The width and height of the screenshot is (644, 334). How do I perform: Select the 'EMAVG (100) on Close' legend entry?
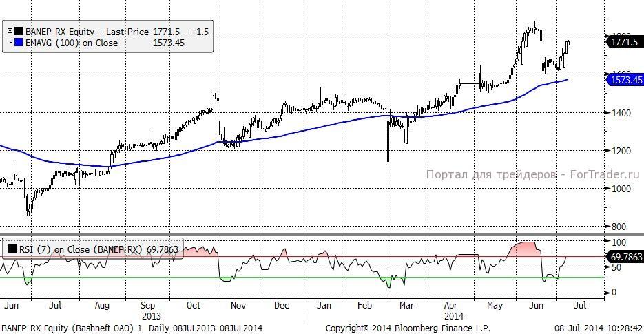click(x=72, y=43)
